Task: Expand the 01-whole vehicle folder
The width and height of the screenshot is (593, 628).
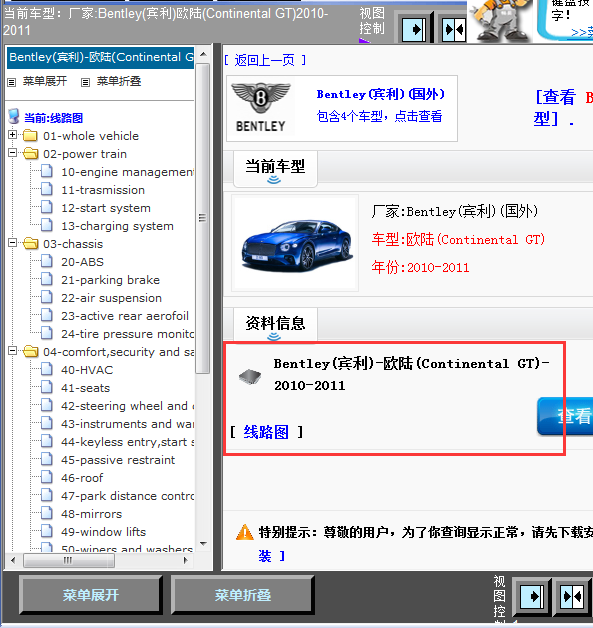Action: 12,135
